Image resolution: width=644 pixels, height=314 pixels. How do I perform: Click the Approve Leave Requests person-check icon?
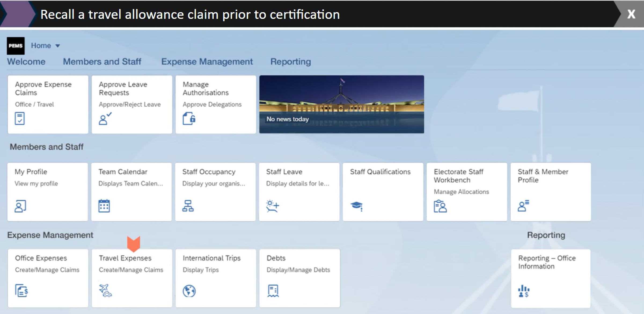[105, 118]
